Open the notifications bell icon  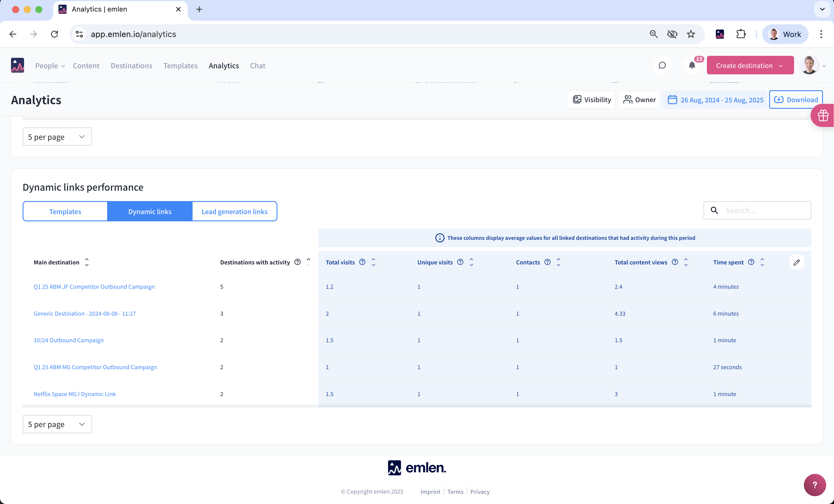[692, 65]
